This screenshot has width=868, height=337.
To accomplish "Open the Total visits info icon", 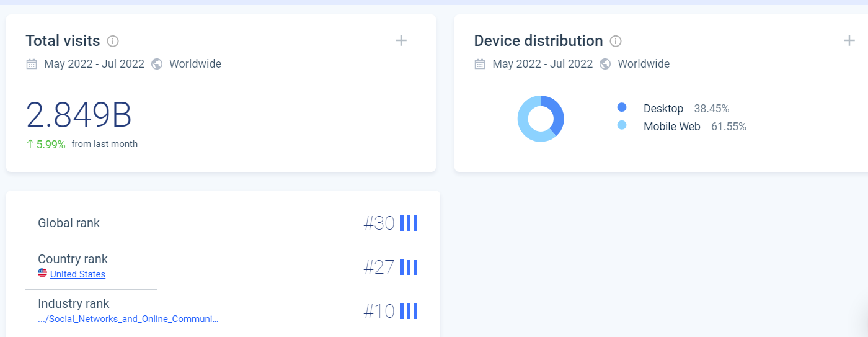I will pos(113,42).
